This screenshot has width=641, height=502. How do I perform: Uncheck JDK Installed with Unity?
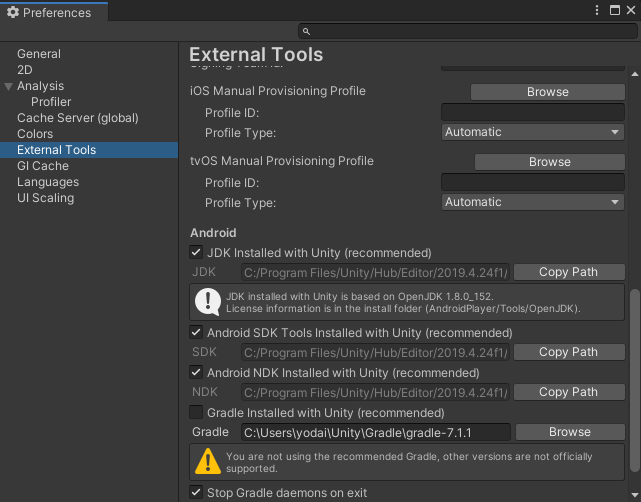196,253
